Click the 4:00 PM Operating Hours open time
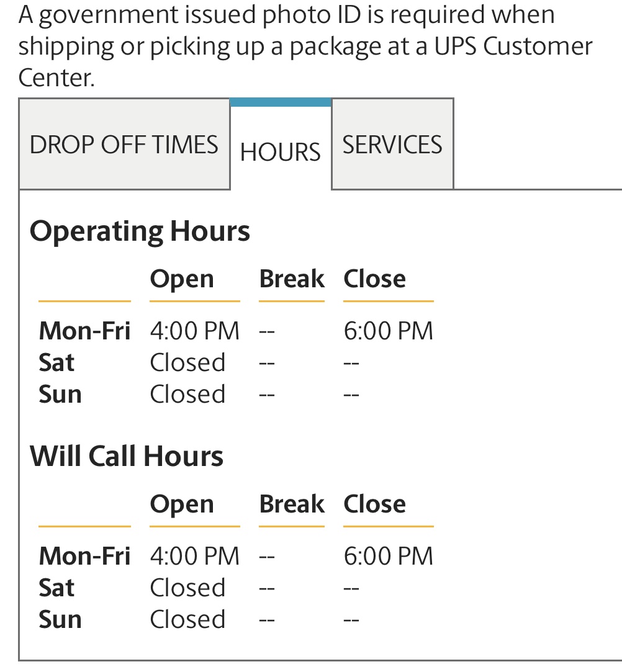Viewport: 622px width, 672px height. coord(194,331)
